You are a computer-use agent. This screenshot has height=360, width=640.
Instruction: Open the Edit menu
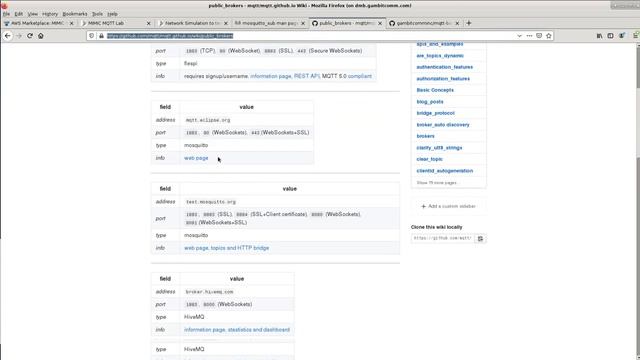tap(19, 14)
